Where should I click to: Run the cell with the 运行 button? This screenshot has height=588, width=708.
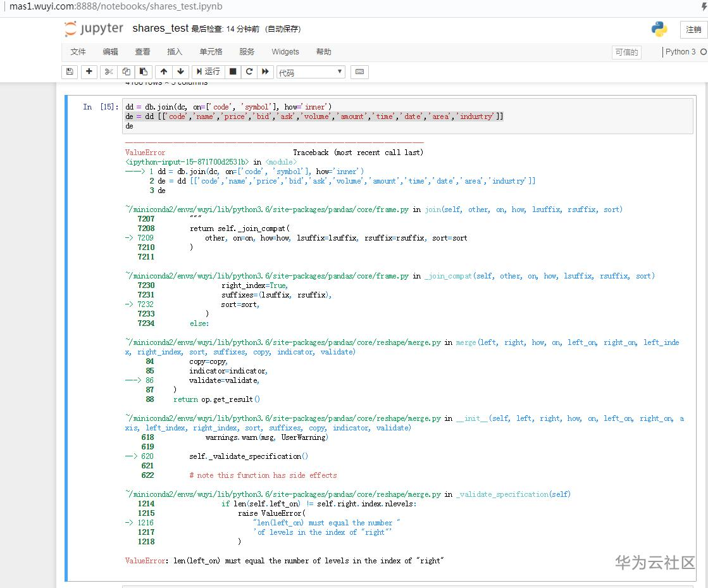click(208, 72)
